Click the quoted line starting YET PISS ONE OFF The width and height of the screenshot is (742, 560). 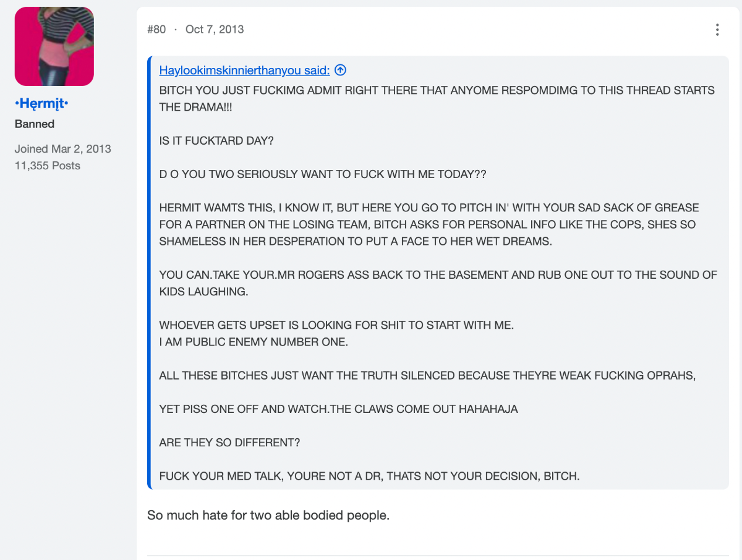point(339,409)
